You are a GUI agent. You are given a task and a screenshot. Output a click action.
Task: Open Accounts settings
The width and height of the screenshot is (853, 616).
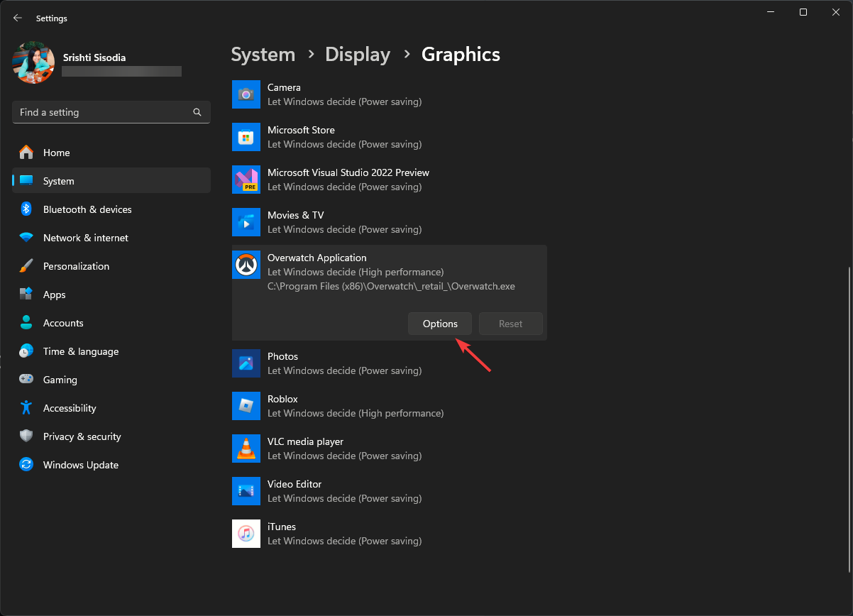pyautogui.click(x=111, y=323)
